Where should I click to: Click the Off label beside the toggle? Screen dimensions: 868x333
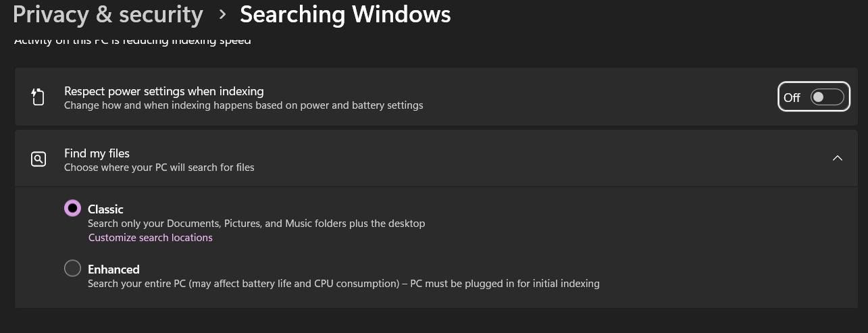coord(792,98)
